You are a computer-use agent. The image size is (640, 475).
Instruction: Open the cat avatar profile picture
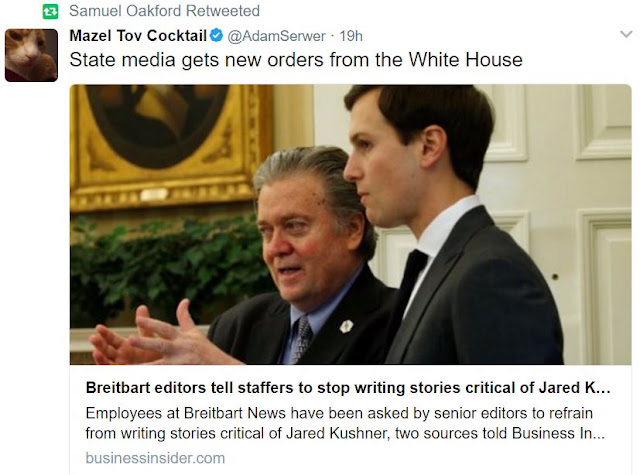(31, 55)
